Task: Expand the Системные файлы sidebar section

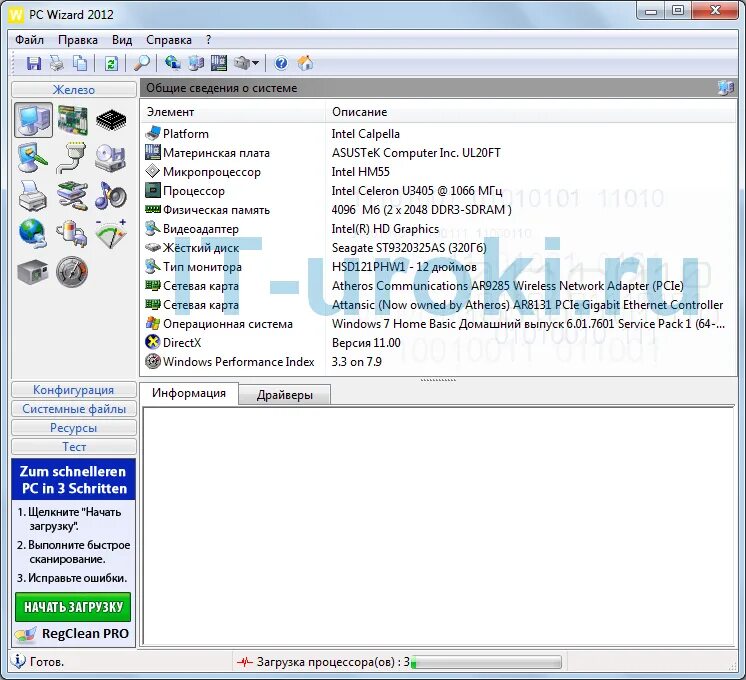Action: coord(74,409)
